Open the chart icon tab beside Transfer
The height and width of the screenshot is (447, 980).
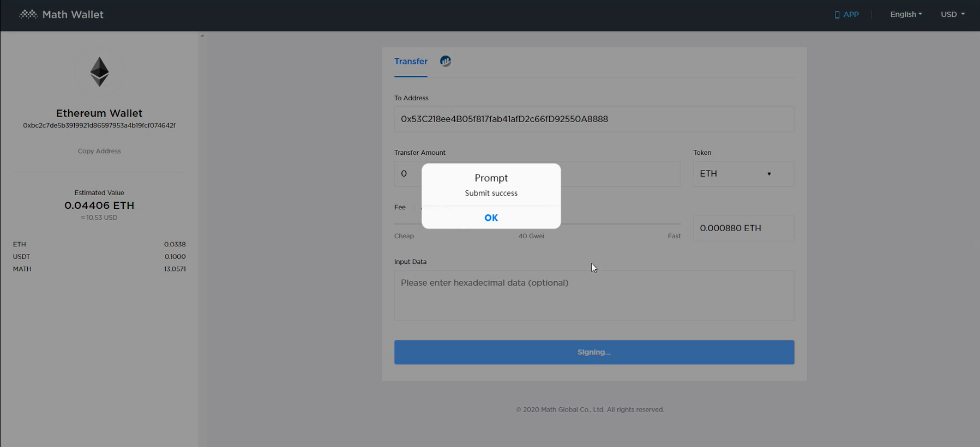tap(446, 61)
